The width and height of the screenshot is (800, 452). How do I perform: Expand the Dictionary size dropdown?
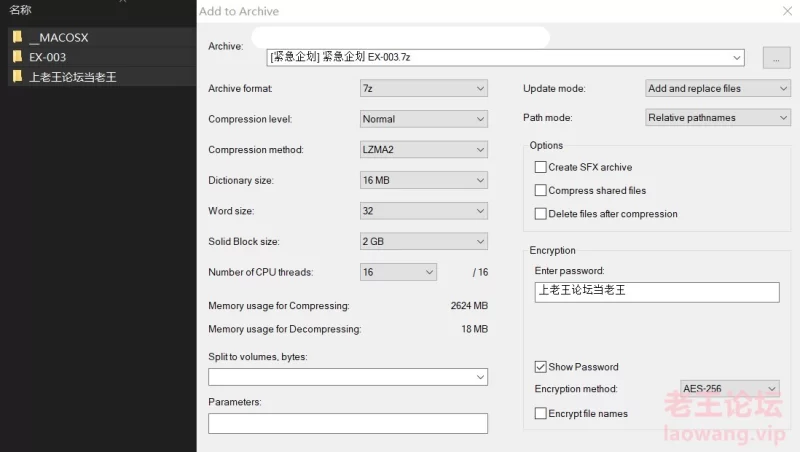click(x=424, y=181)
